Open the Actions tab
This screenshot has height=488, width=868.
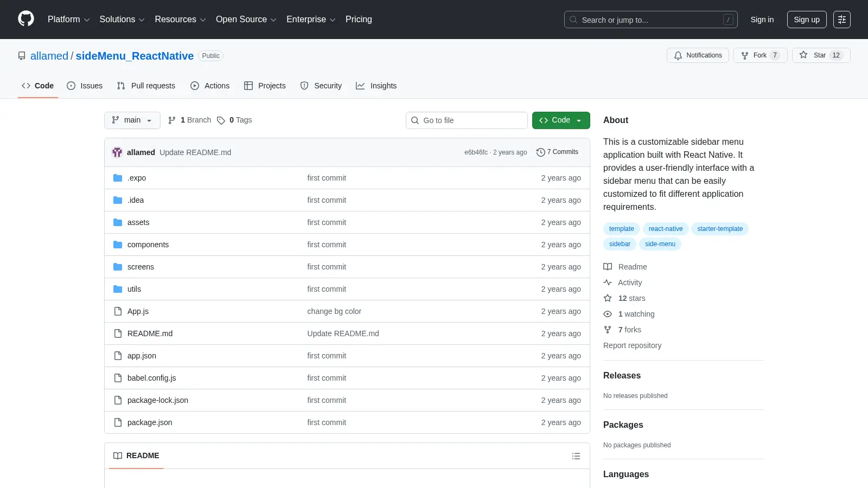pyautogui.click(x=210, y=86)
